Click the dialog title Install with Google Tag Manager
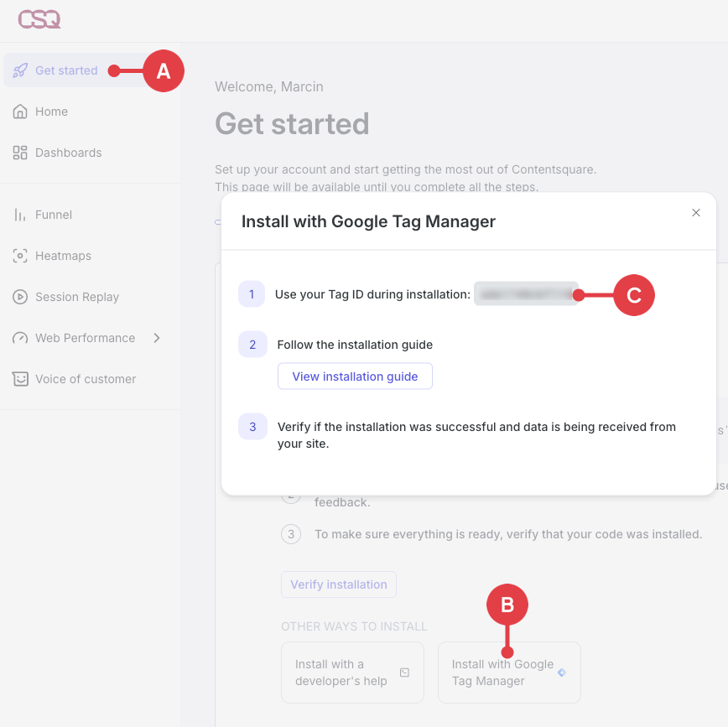 [368, 221]
